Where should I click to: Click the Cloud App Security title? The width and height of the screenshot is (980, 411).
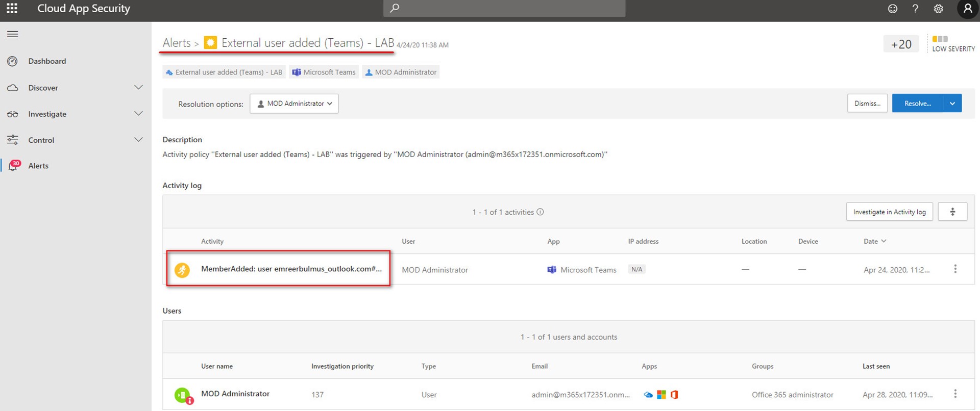pyautogui.click(x=84, y=8)
